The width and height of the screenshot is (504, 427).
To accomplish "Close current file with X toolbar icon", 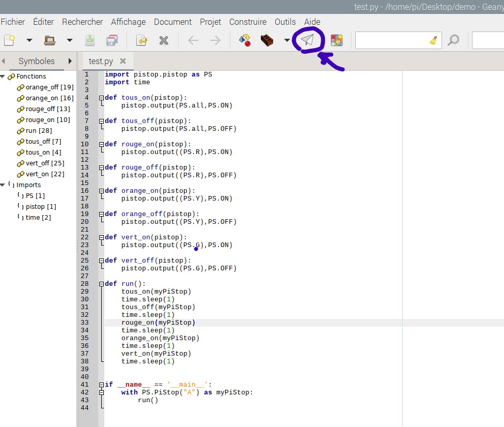I will coord(164,40).
